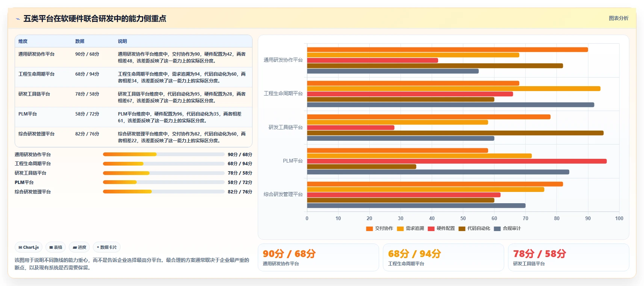Toggle the 交付协作 series in the chart legend

coord(379,228)
